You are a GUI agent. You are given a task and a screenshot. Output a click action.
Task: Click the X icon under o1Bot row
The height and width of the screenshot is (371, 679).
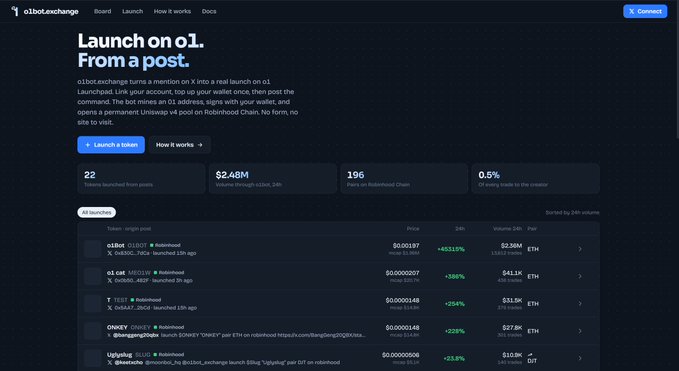[110, 253]
